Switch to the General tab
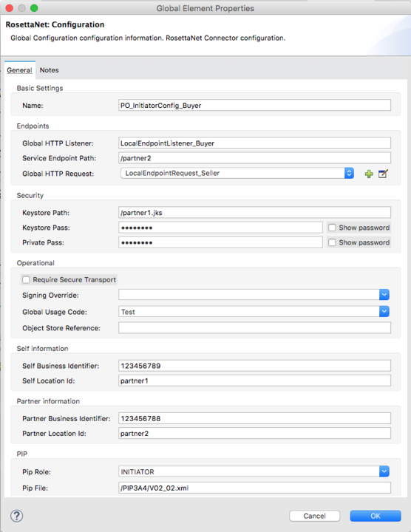This screenshot has width=411, height=532. (x=19, y=70)
